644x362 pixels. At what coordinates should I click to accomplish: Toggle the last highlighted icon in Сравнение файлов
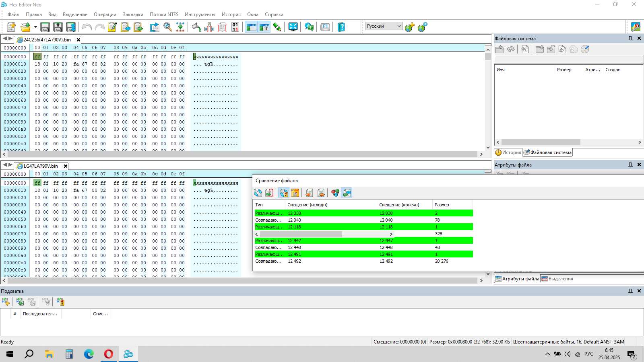pos(347,193)
